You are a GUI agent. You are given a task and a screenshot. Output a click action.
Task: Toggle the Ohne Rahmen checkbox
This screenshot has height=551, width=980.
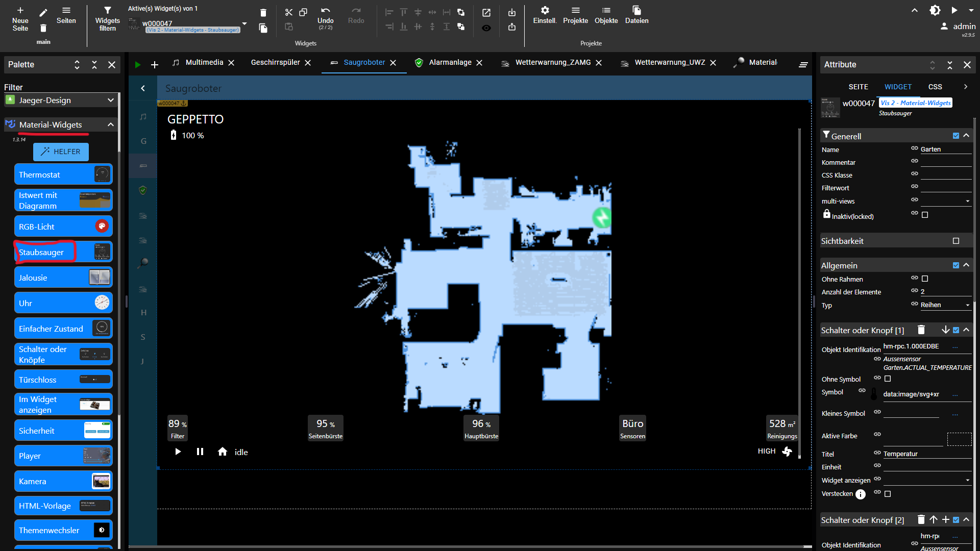point(925,279)
